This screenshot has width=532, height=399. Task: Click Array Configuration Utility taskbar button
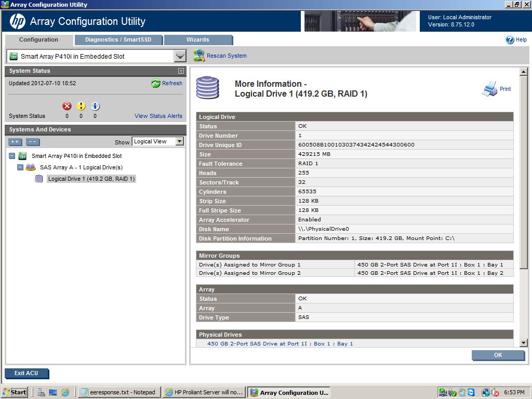(x=289, y=393)
